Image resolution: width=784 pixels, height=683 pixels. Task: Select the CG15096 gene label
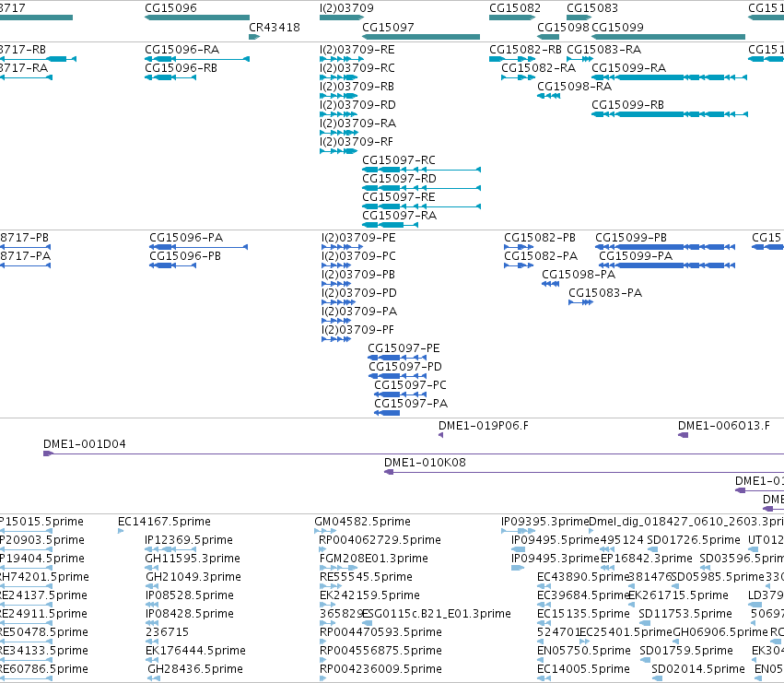170,8
